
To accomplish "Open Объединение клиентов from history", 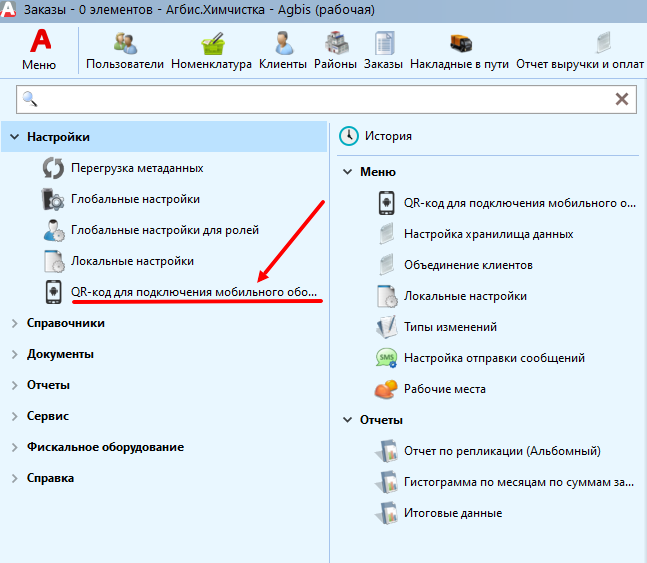I will coord(468,265).
